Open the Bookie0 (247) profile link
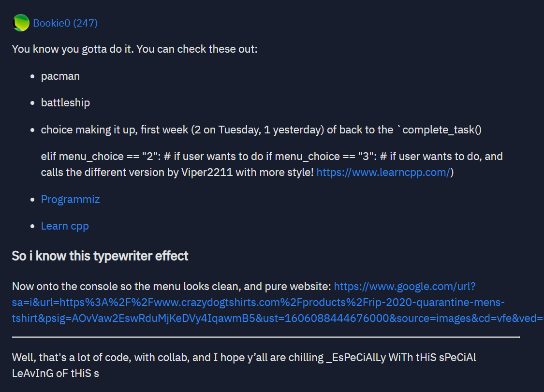Screen dimensions: 544x392 coord(65,23)
